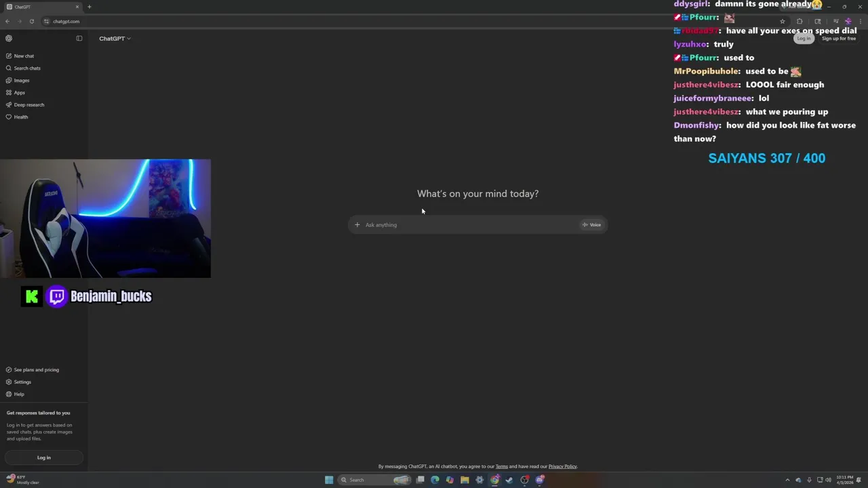Open OBS from the taskbar
Viewport: 868px width, 488px height.
(x=525, y=480)
